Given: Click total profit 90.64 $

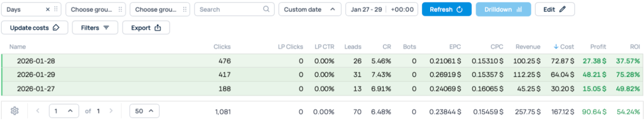Looking at the screenshot, I should (x=594, y=112).
